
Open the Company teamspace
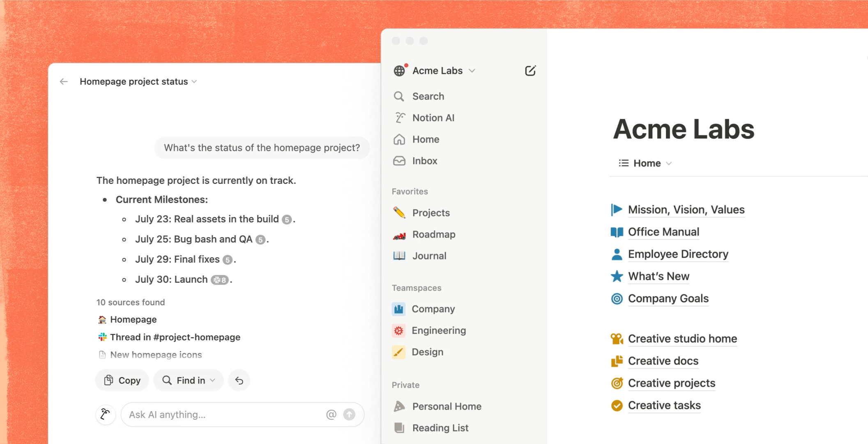pos(433,309)
